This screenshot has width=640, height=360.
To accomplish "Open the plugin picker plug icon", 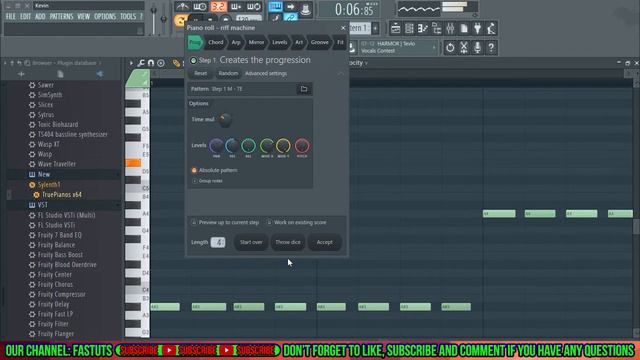I will tap(478, 28).
